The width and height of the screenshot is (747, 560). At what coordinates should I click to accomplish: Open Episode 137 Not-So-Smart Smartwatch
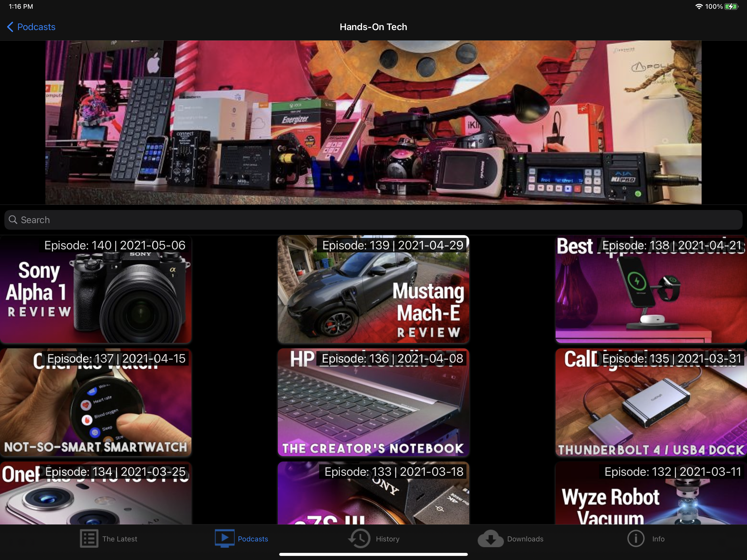click(x=96, y=402)
